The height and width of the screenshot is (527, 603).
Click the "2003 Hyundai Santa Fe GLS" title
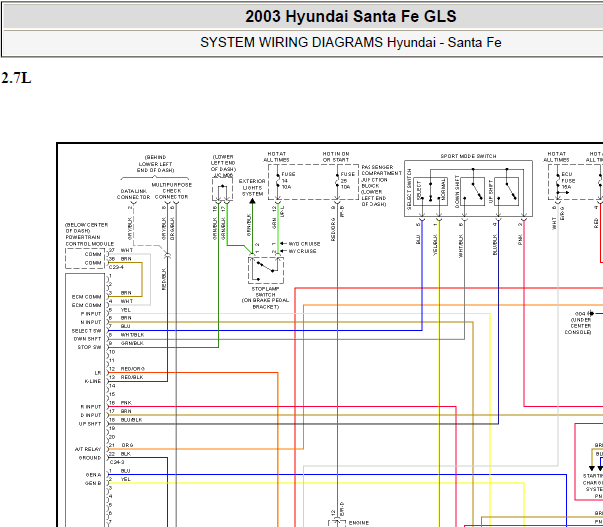351,17
